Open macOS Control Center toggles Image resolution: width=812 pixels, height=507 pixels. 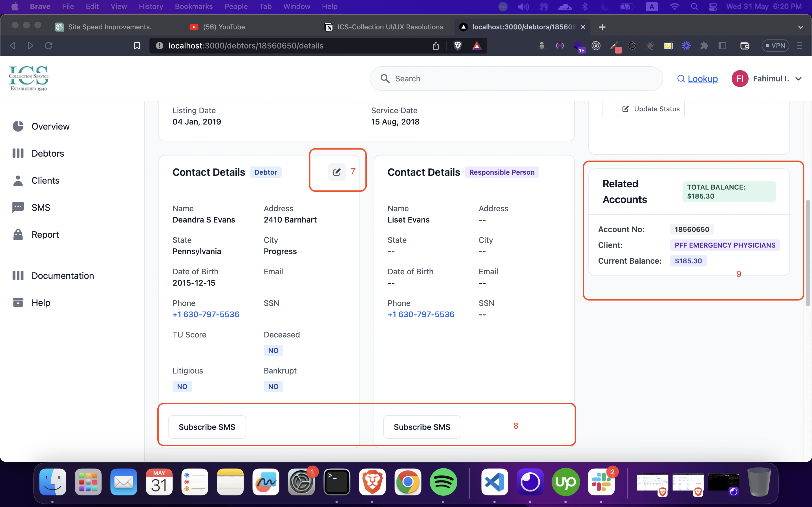(713, 6)
